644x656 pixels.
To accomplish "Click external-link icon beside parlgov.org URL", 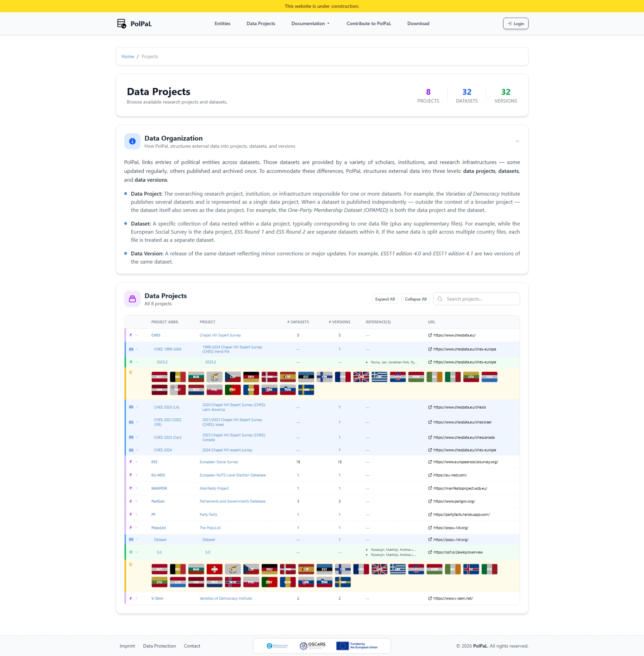I will [x=430, y=501].
